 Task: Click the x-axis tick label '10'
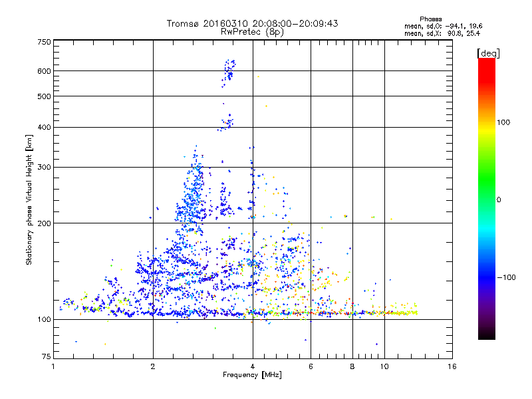pos(384,366)
